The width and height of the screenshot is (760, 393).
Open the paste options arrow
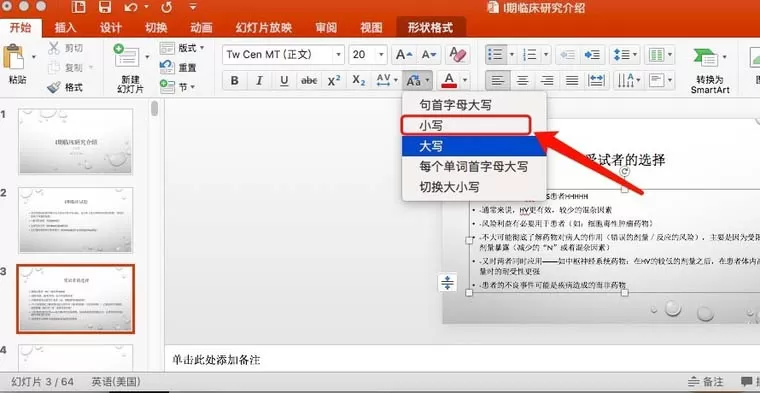point(33,57)
